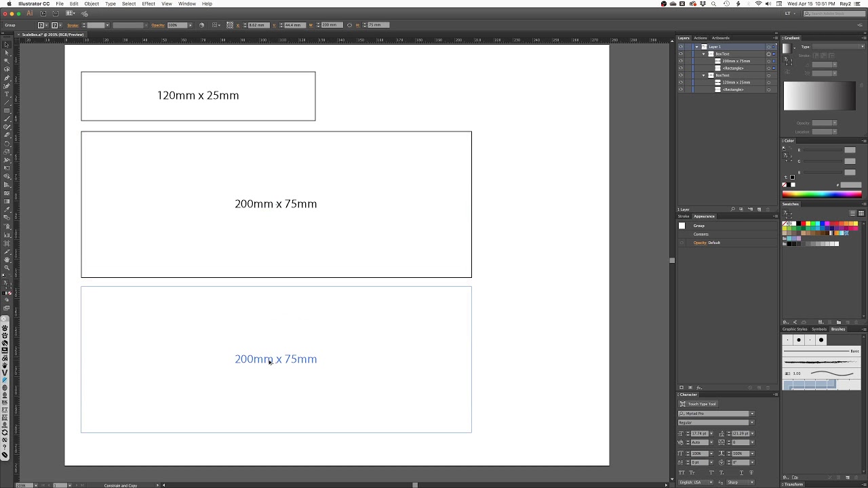Click the X position field showing 8.62 mm
The height and width of the screenshot is (488, 868).
pyautogui.click(x=259, y=25)
